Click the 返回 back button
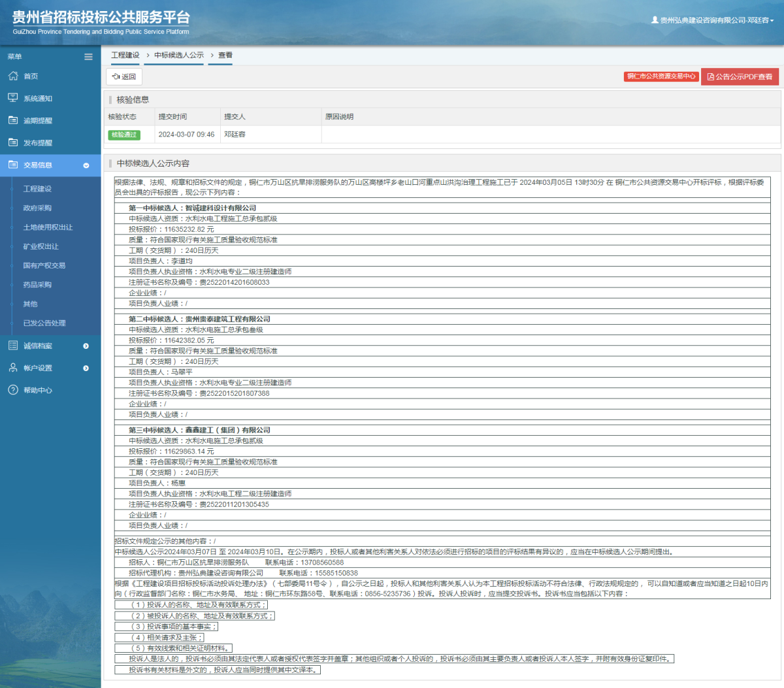Viewport: 784px width, 688px height. (x=124, y=77)
